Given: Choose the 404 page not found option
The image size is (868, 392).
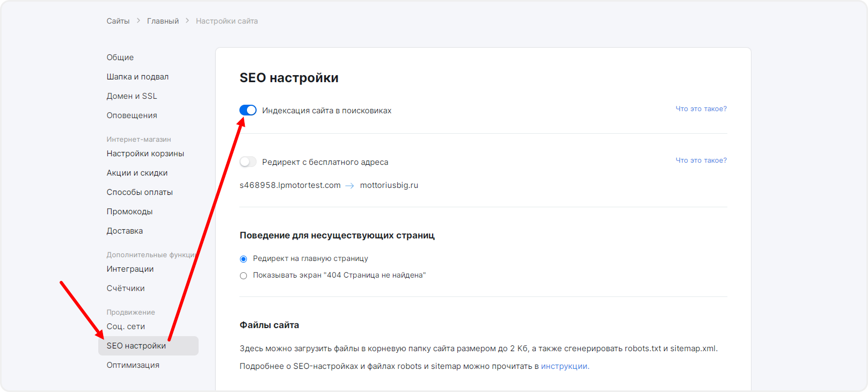Looking at the screenshot, I should [x=244, y=275].
